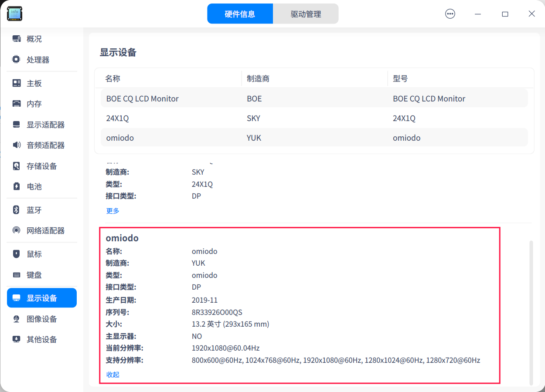
Task: Collapse omiodo details using 收起
Action: point(112,374)
